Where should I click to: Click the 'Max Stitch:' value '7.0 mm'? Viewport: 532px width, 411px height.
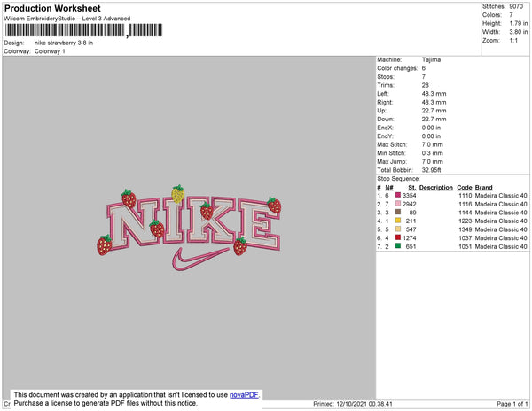pyautogui.click(x=433, y=144)
